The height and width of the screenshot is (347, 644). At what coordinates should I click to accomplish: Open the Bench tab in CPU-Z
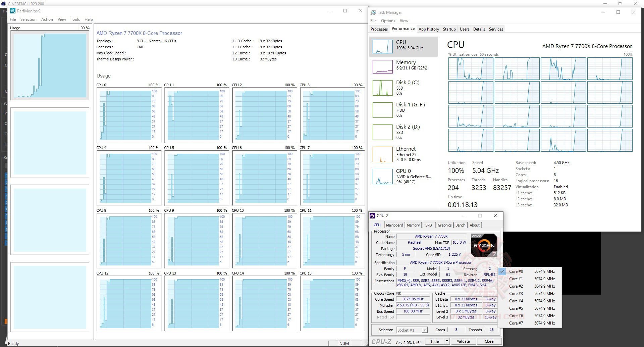tap(460, 225)
